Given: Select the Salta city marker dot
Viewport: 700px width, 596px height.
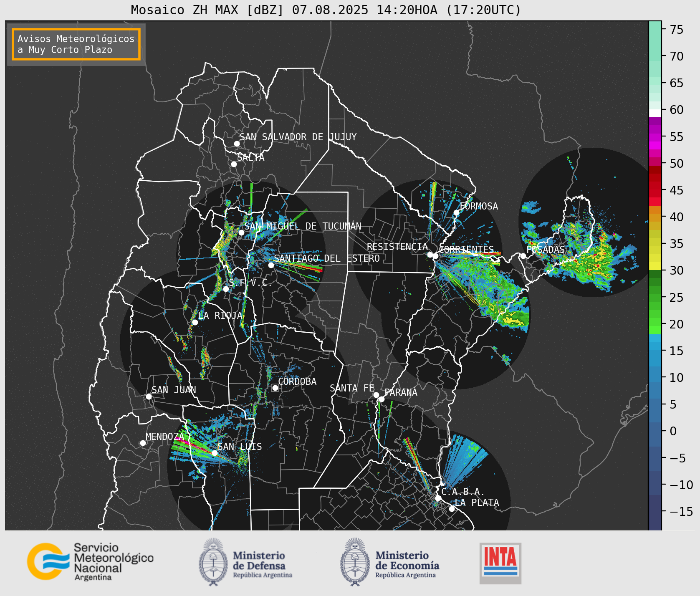Looking at the screenshot, I should tap(234, 164).
